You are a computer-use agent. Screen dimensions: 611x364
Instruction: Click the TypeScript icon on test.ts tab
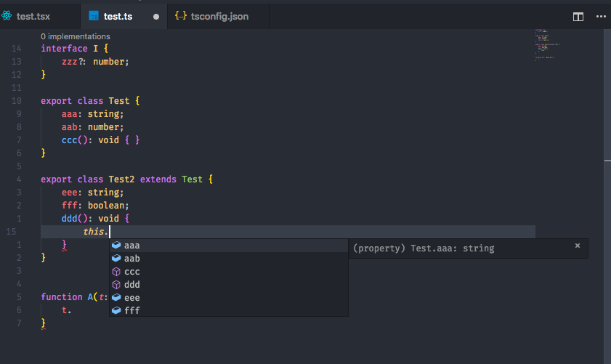pyautogui.click(x=94, y=16)
